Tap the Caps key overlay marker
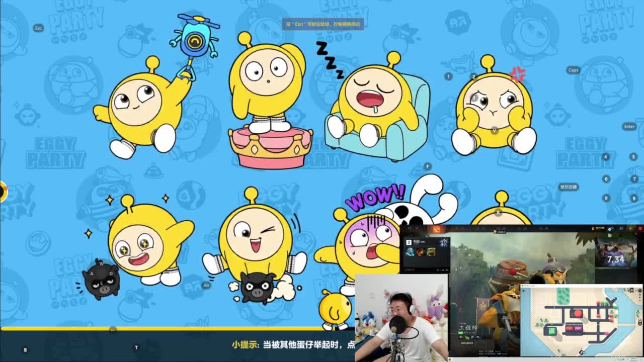Viewport: 644px width, 362px height. click(x=573, y=70)
